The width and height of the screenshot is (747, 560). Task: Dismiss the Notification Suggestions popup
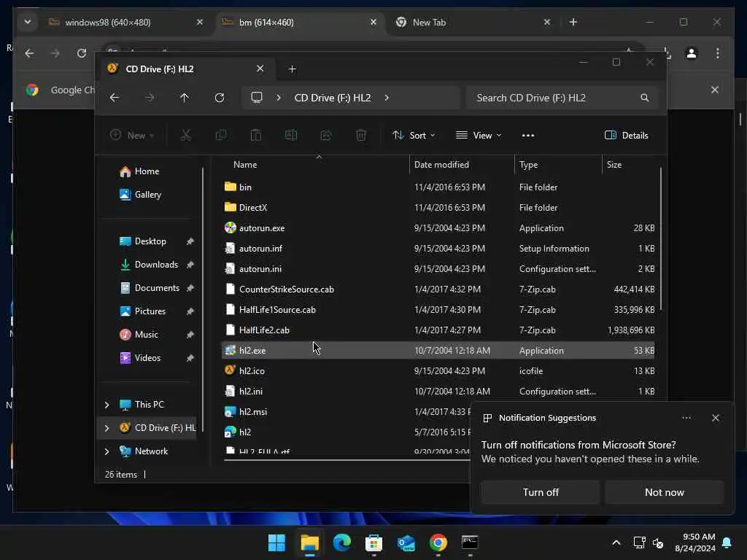click(715, 418)
